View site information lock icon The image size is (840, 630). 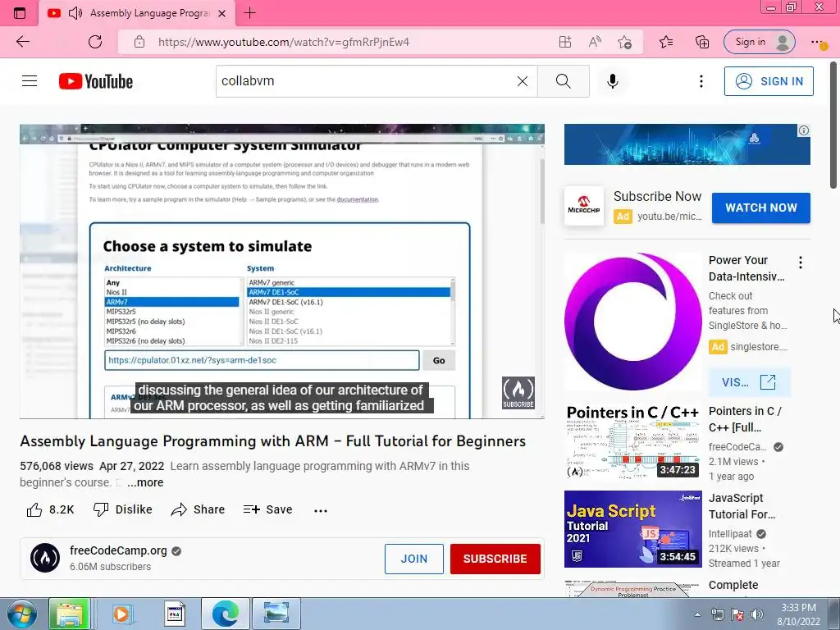pos(139,42)
